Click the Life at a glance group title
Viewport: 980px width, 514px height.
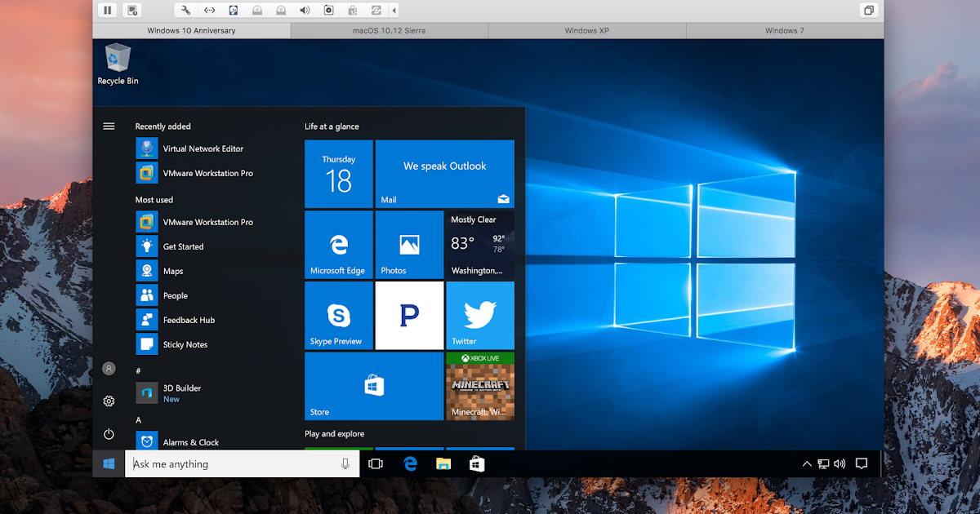pos(332,126)
